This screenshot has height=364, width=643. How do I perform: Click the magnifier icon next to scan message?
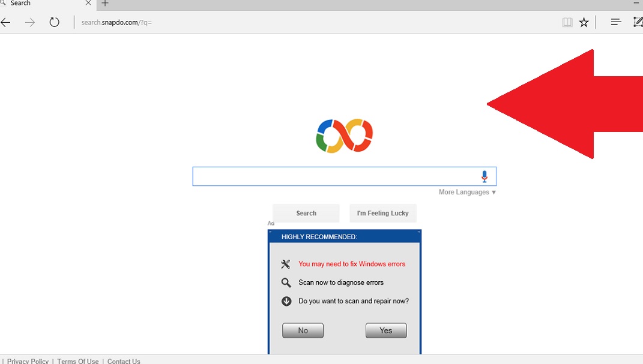tap(286, 282)
